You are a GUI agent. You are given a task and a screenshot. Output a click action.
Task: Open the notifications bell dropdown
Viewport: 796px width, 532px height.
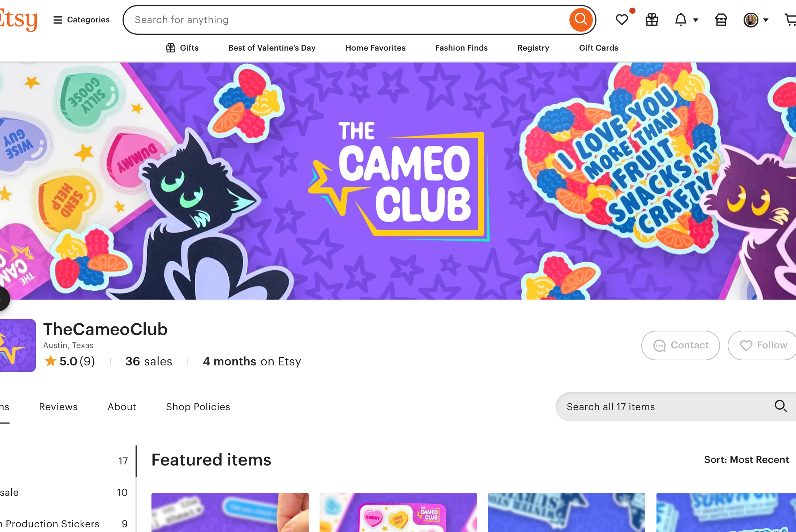point(686,20)
